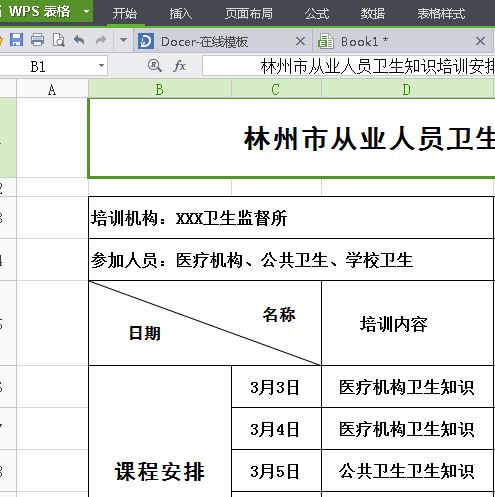
Task: Click the zoom/search icon beside fx
Action: tap(155, 66)
